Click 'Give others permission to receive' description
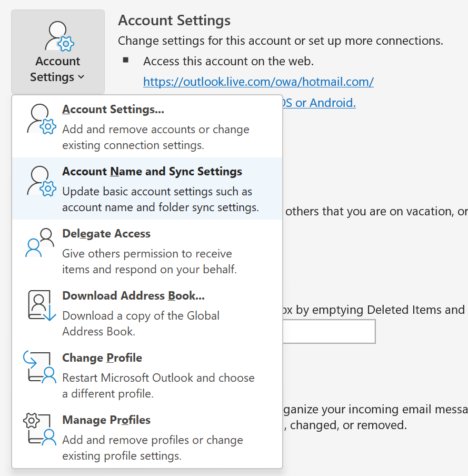 tap(147, 253)
